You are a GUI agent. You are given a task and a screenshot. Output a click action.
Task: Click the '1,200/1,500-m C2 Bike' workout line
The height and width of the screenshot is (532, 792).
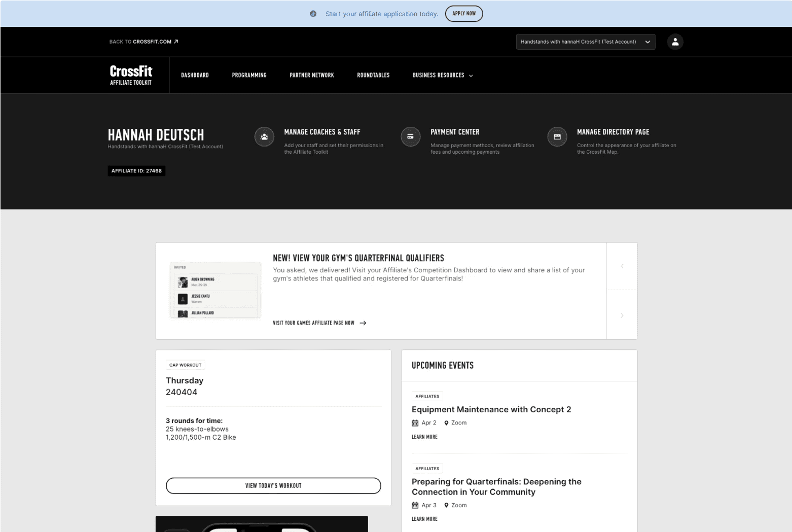point(201,437)
